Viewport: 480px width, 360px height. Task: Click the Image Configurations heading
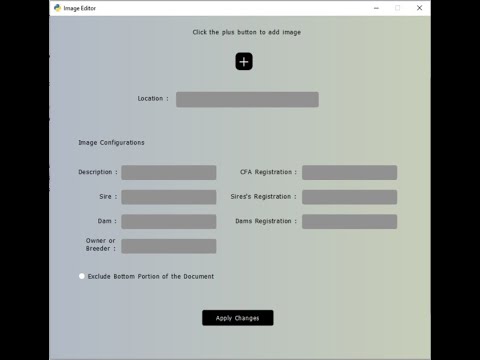tap(111, 143)
